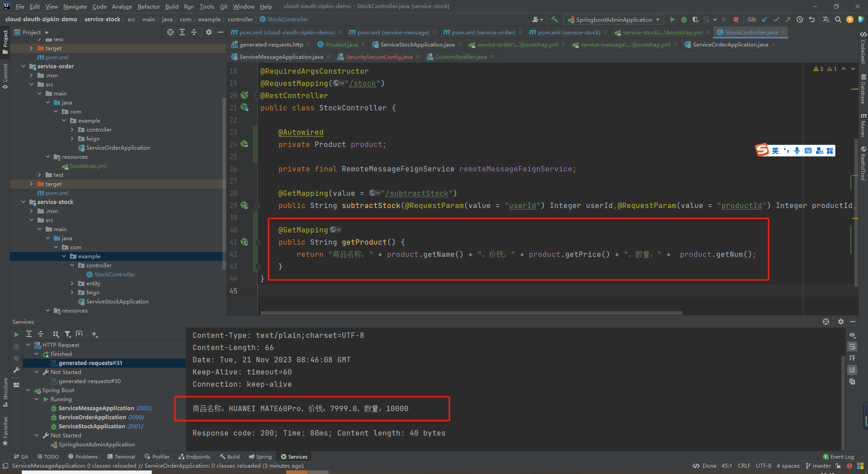Start debugging with the green bug icon
The image size is (868, 474).
[x=684, y=19]
